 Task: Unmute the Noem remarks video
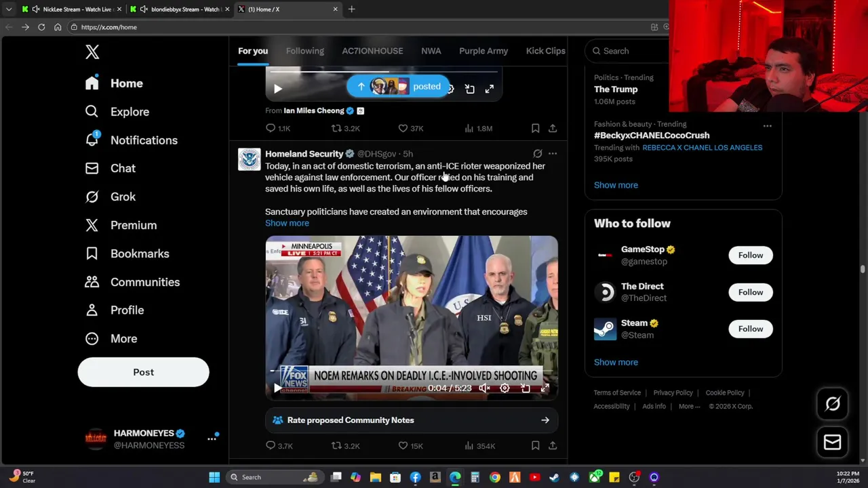[x=484, y=388]
